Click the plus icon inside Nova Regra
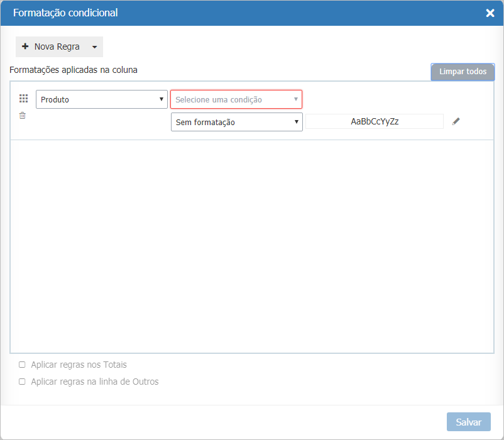The width and height of the screenshot is (504, 440). pos(25,46)
